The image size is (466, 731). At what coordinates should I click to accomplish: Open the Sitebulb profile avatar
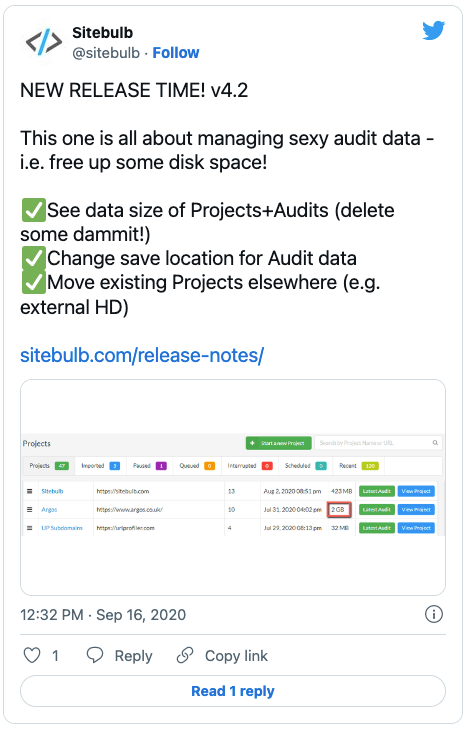[x=44, y=42]
